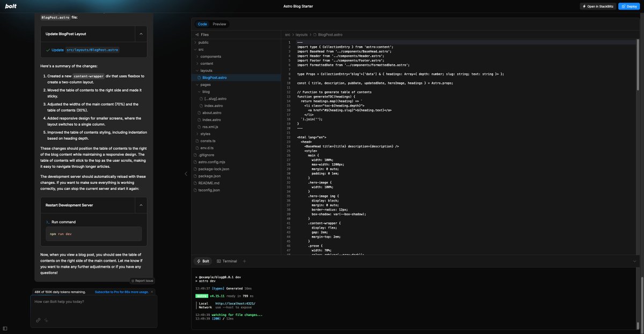644x334 pixels.
Task: Click the localhost:4321 URL in terminal
Action: tap(235, 303)
